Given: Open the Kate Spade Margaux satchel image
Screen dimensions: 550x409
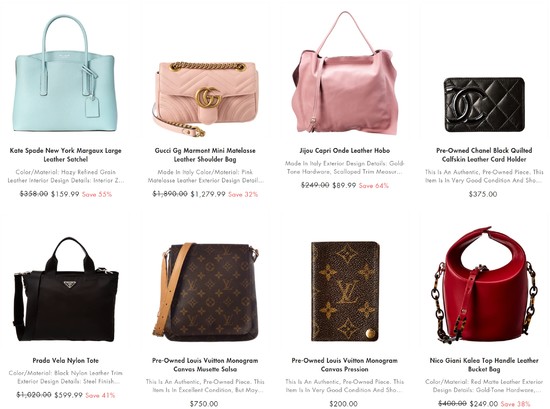Looking at the screenshot, I should pos(65,74).
